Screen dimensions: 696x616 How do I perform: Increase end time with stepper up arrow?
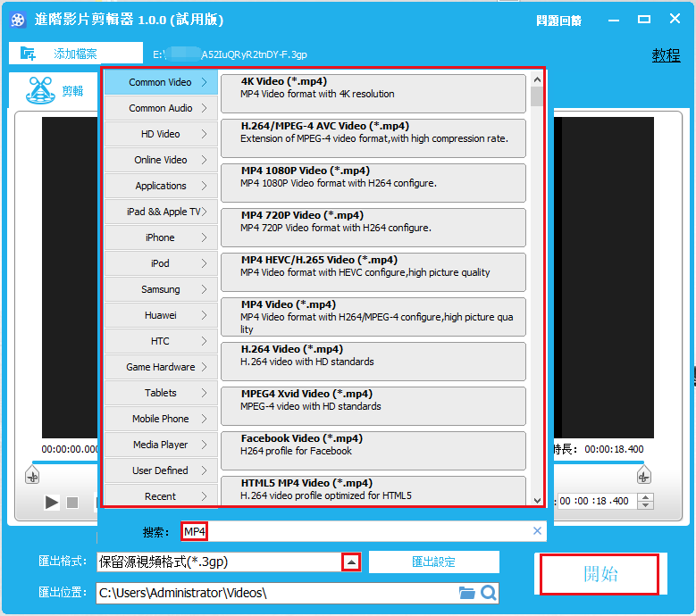pos(645,497)
